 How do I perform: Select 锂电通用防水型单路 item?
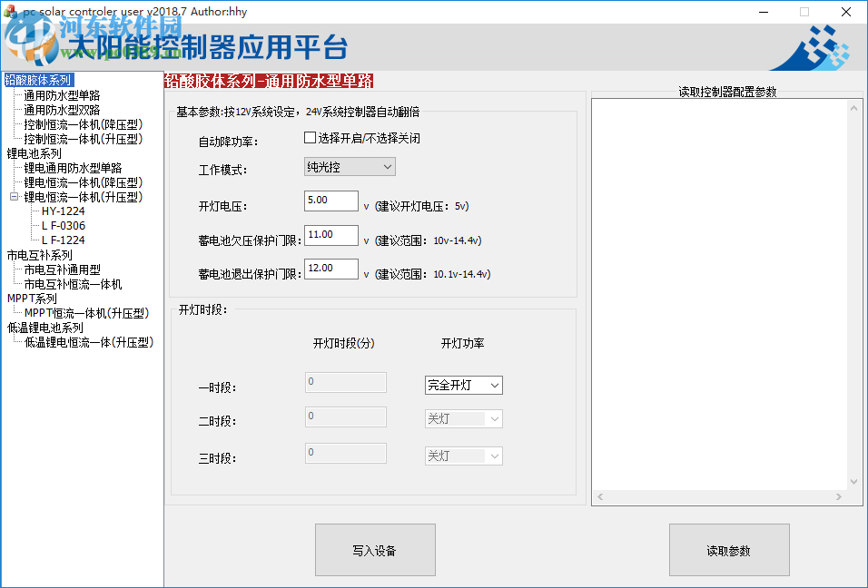73,168
